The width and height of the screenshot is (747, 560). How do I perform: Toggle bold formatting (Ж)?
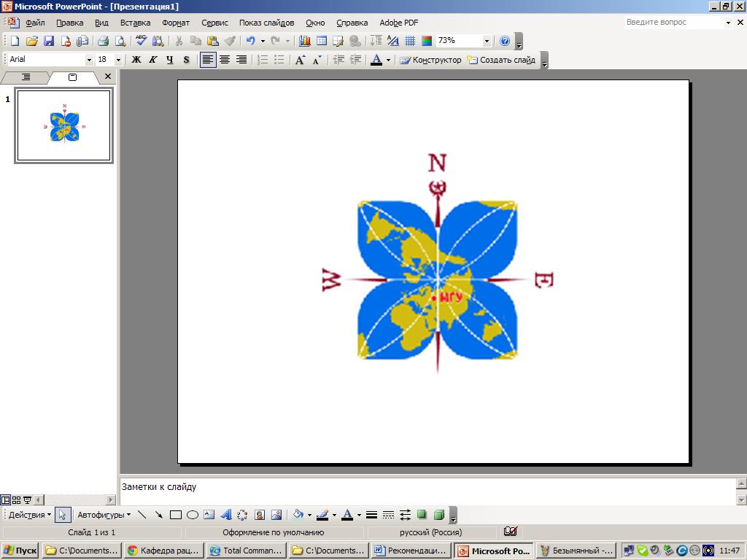coord(136,60)
